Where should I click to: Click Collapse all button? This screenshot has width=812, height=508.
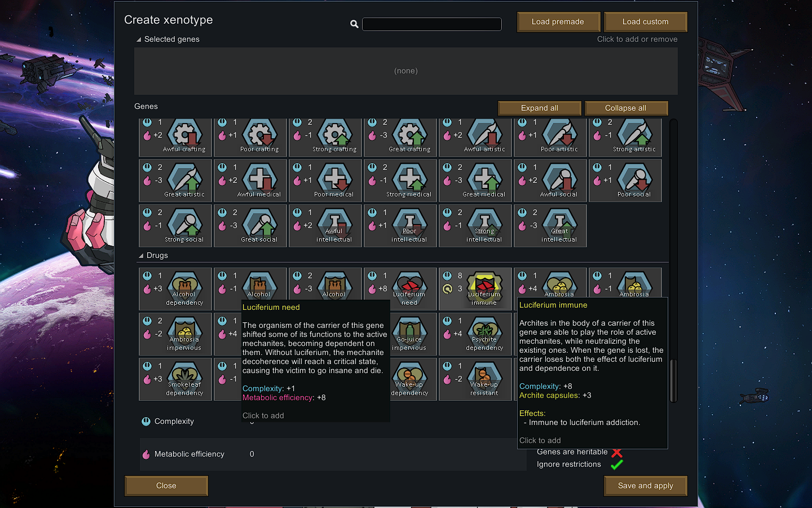[626, 108]
